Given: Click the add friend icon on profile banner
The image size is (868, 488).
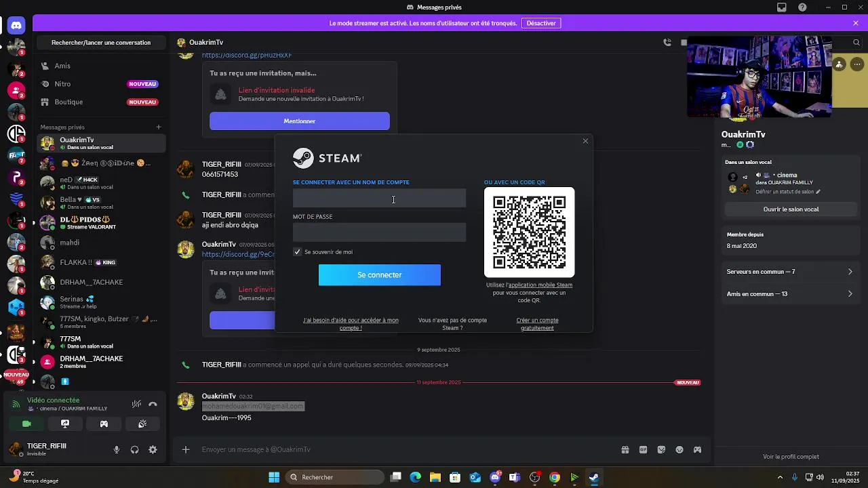Looking at the screenshot, I should click(840, 64).
